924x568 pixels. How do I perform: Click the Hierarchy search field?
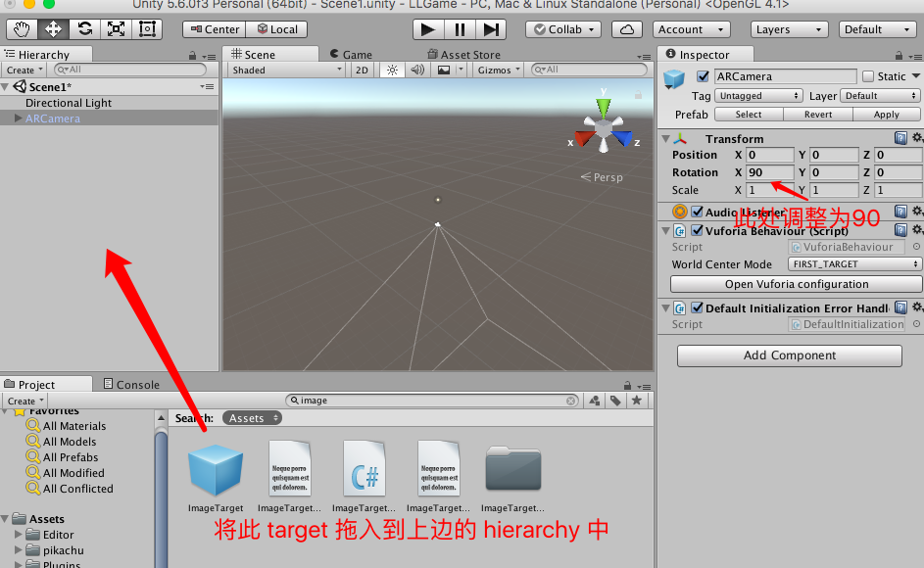tap(129, 70)
